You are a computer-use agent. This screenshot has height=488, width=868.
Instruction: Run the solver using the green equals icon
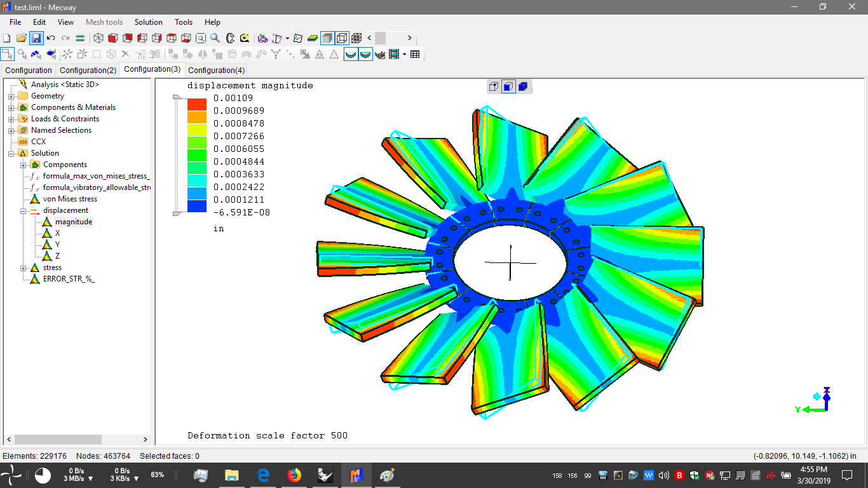pyautogui.click(x=80, y=38)
